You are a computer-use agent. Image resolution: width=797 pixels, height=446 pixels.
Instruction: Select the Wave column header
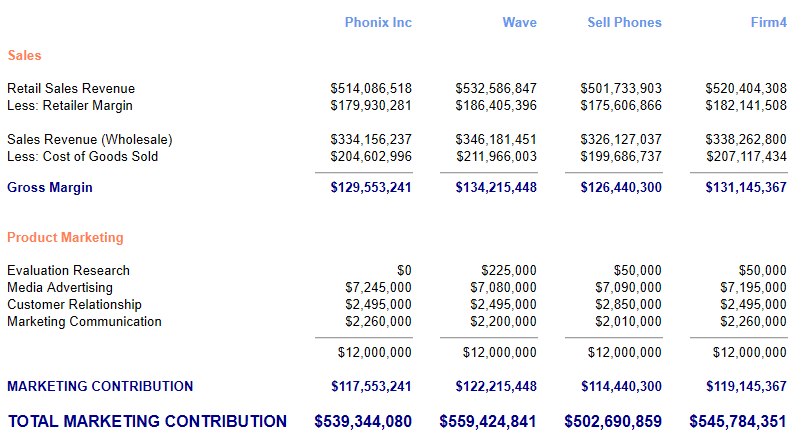(x=519, y=22)
